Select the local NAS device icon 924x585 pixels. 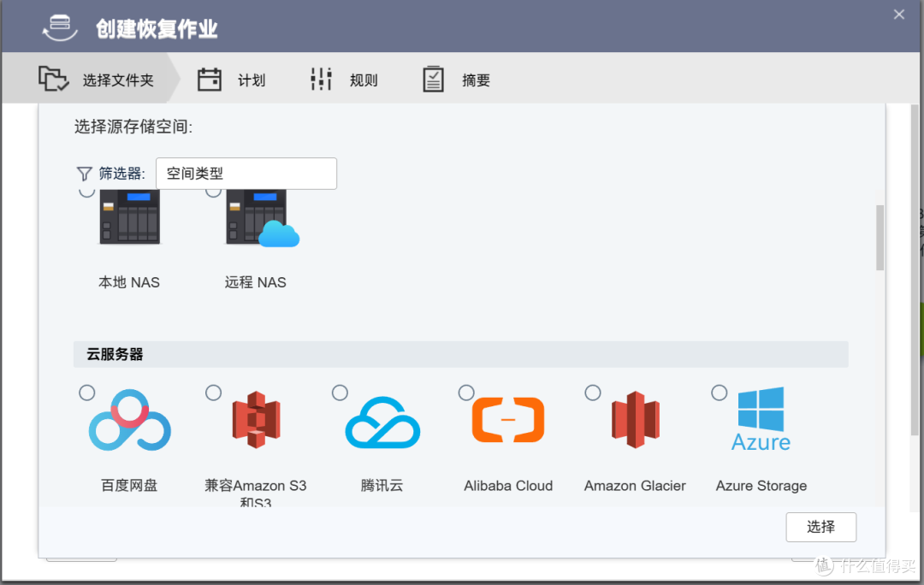point(130,216)
